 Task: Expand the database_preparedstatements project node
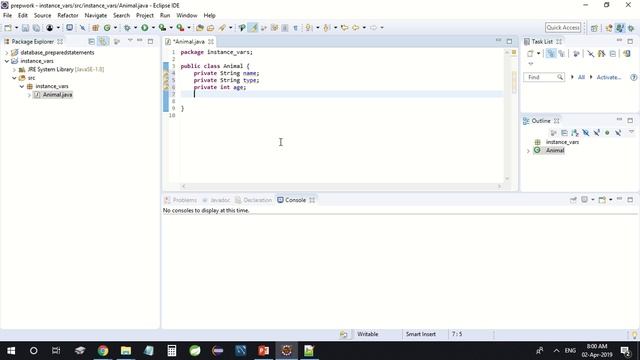point(7,53)
